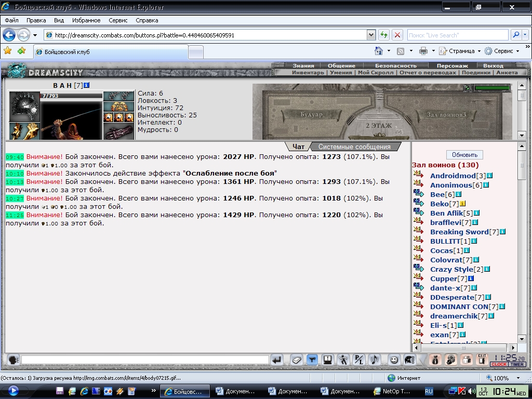Click the running figure icon in chat toolbar
The image size is (532, 399).
(x=343, y=360)
